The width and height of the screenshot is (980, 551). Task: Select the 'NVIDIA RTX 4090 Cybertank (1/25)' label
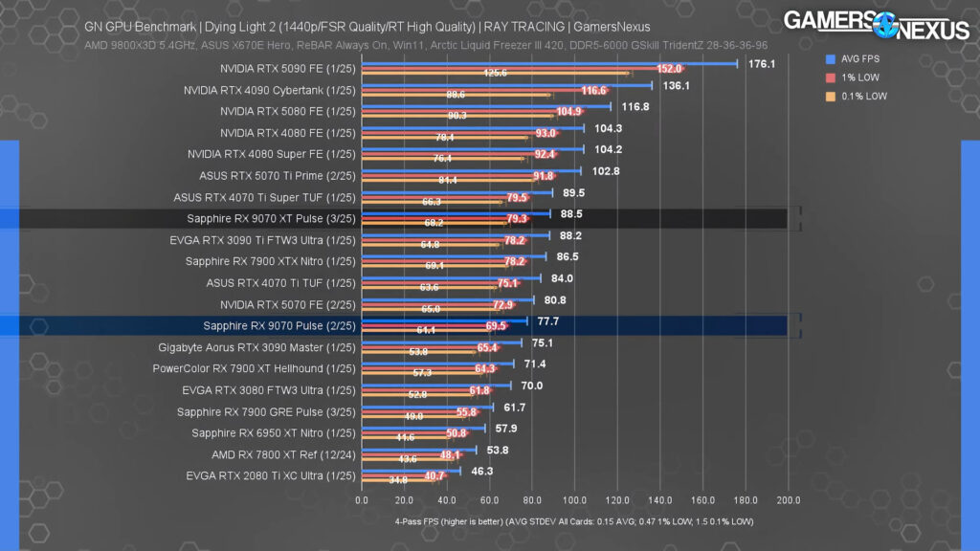(x=269, y=90)
